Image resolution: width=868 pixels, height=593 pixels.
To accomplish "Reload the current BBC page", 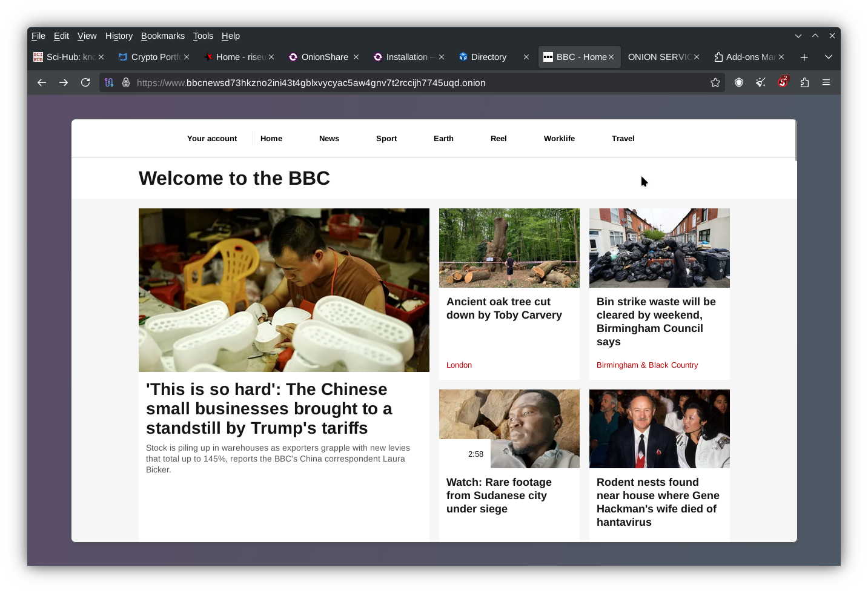I will point(85,82).
